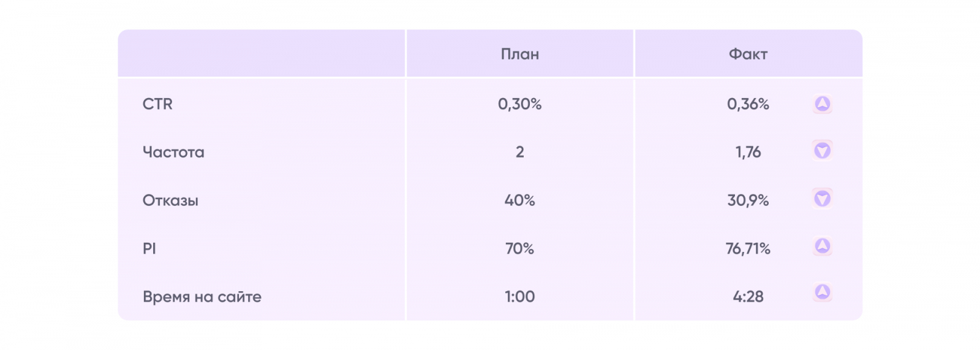Image resolution: width=980 pixels, height=350 pixels.
Task: Select the Факт column header
Action: tap(748, 54)
